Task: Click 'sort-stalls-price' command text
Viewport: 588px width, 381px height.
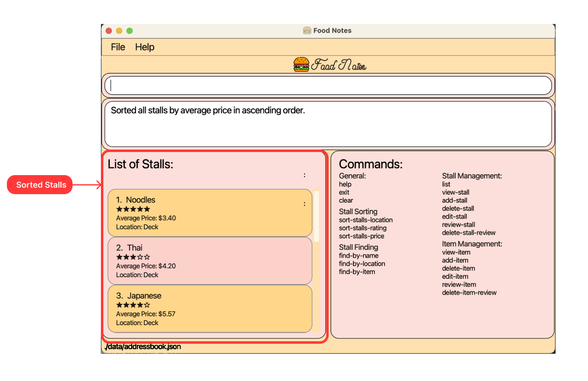Action: (x=361, y=236)
